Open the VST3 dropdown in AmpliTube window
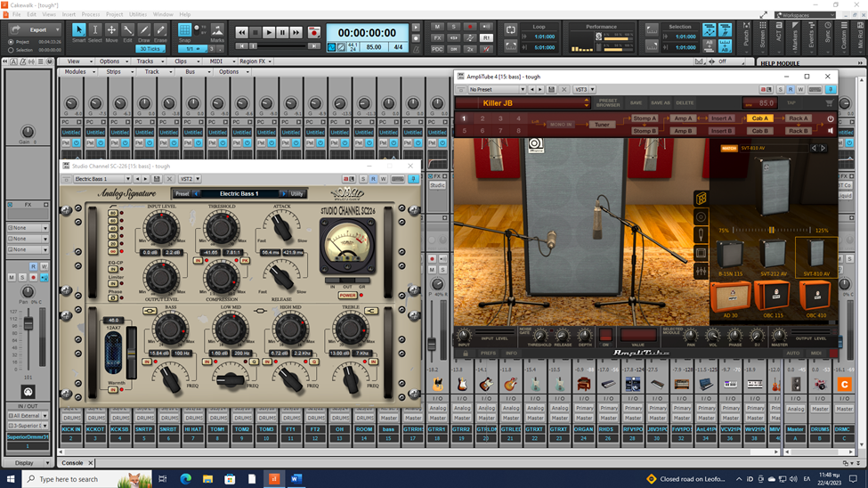868x488 pixels. (584, 90)
